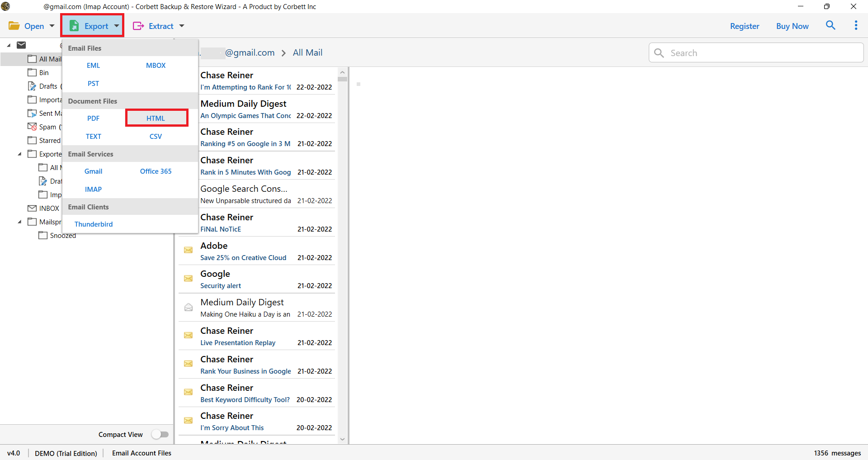Click envelope icon beside Adobe email
The height and width of the screenshot is (460, 868).
point(189,250)
